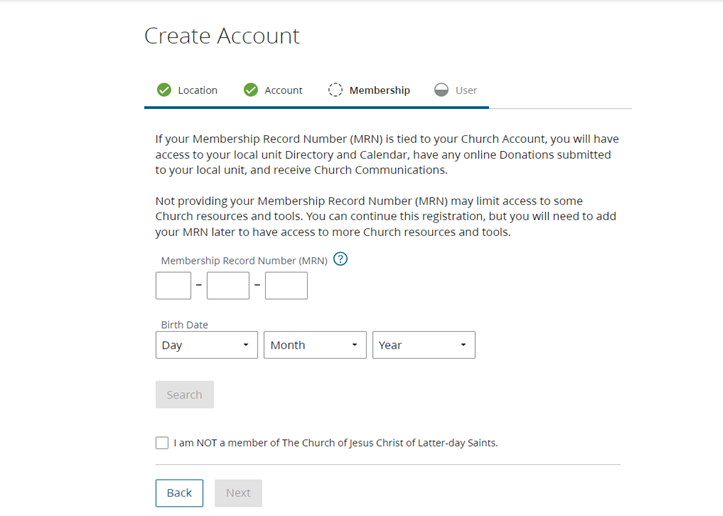Click the green checkmark icon beside Location

pyautogui.click(x=164, y=90)
